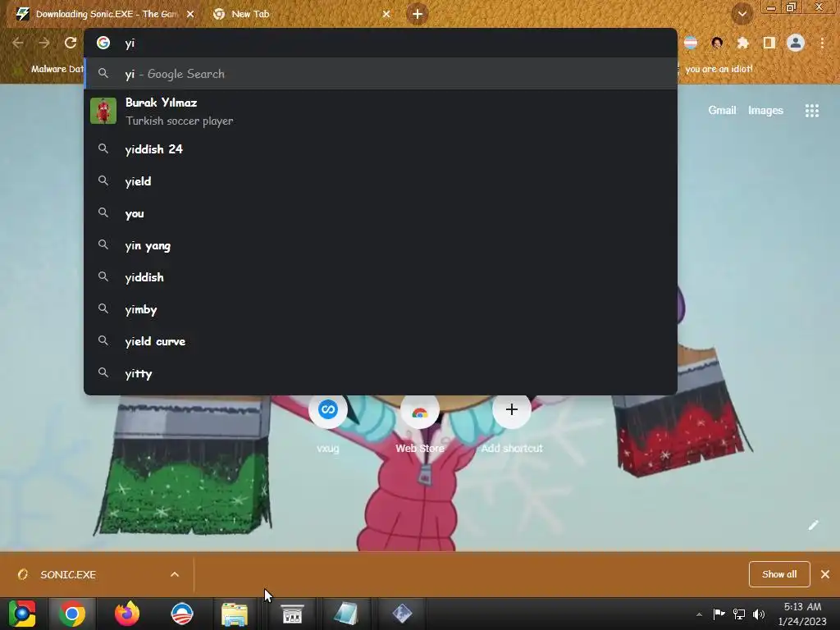840x630 pixels.
Task: Open the 'you are an idiot!' bookmark
Action: click(719, 69)
